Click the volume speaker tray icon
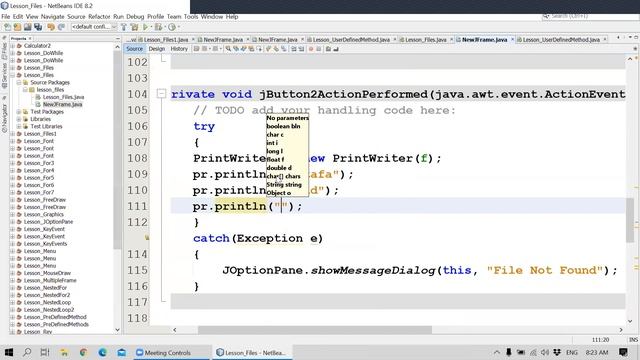640x360 pixels. [545, 352]
